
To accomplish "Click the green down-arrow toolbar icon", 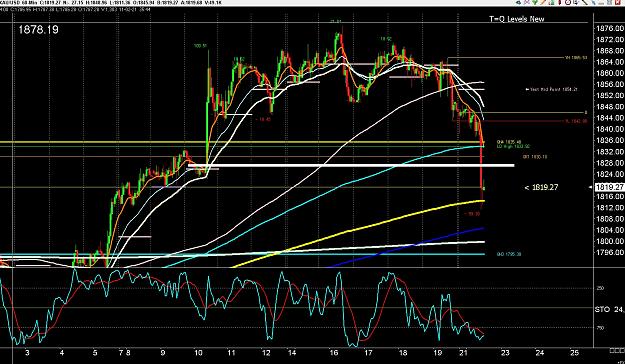I will [x=535, y=2].
